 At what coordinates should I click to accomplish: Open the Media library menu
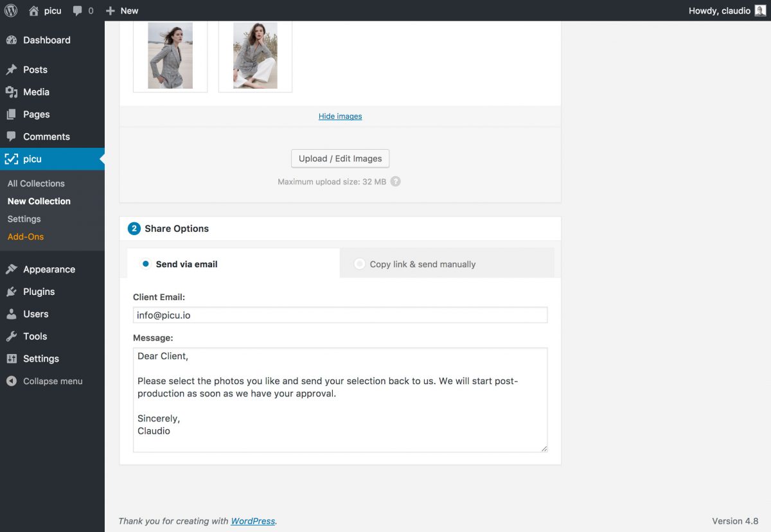click(x=36, y=92)
